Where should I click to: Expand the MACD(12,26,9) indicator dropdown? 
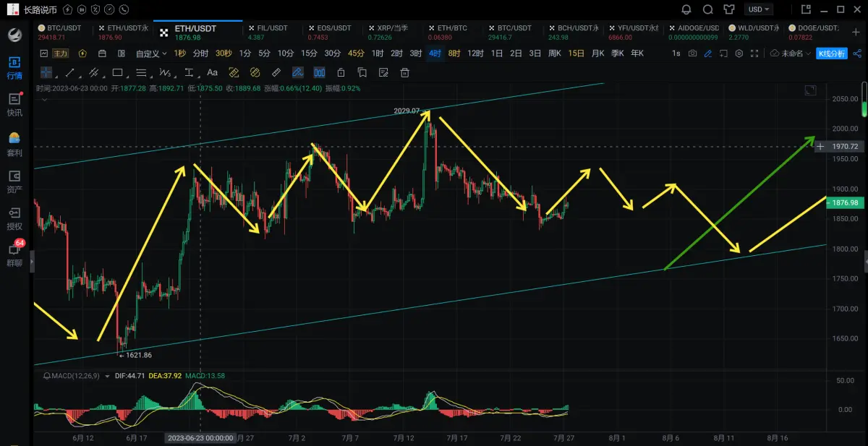109,376
